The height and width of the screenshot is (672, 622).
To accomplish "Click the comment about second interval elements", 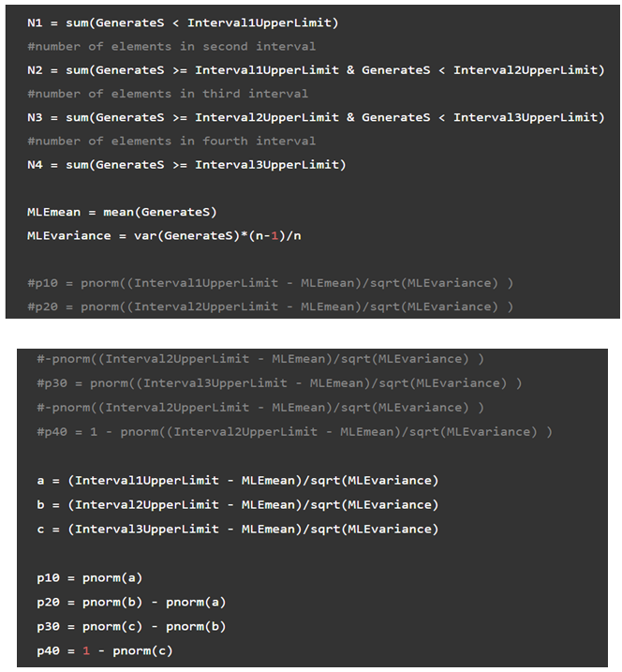I will tap(171, 46).
